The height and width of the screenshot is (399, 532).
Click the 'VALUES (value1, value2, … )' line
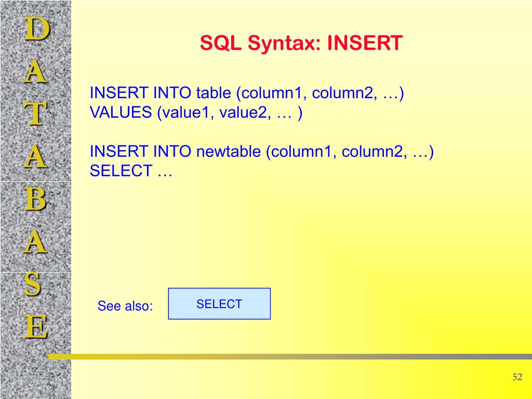point(196,112)
